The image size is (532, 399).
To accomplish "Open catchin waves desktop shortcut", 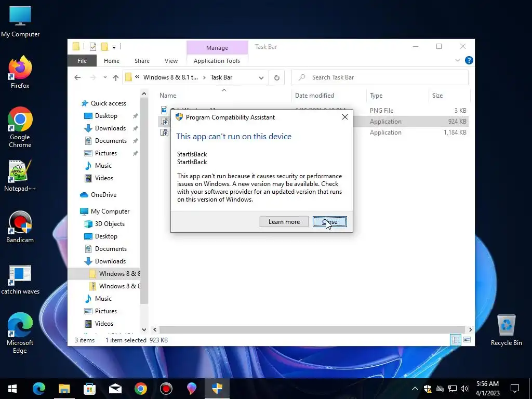I will [x=20, y=280].
